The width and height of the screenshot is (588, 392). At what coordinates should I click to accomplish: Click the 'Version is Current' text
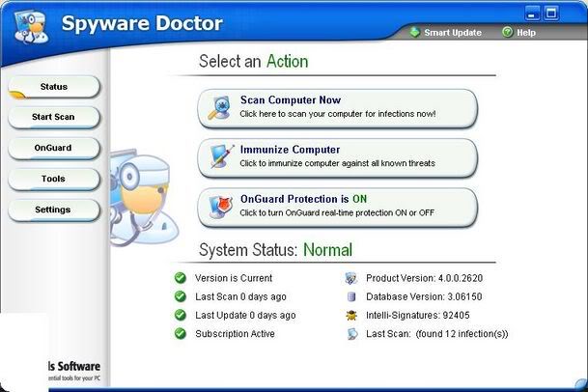[234, 278]
